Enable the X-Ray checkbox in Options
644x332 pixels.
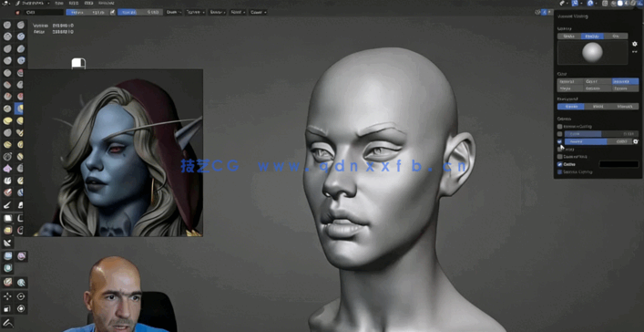click(560, 134)
